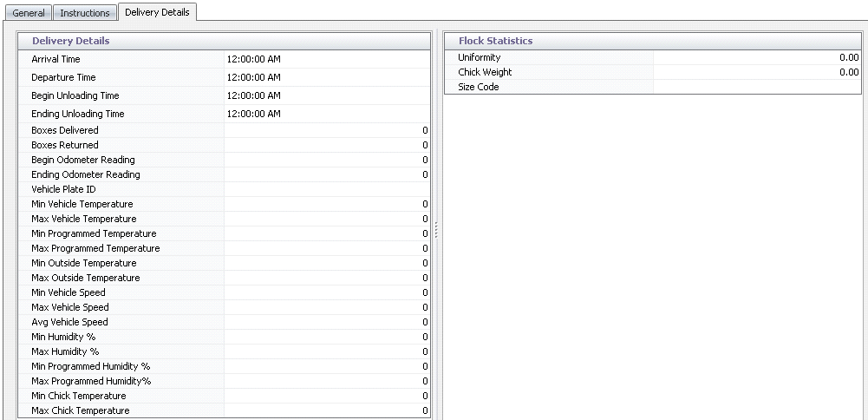Edit the Boxes Returned value
The image size is (868, 420).
coord(326,145)
